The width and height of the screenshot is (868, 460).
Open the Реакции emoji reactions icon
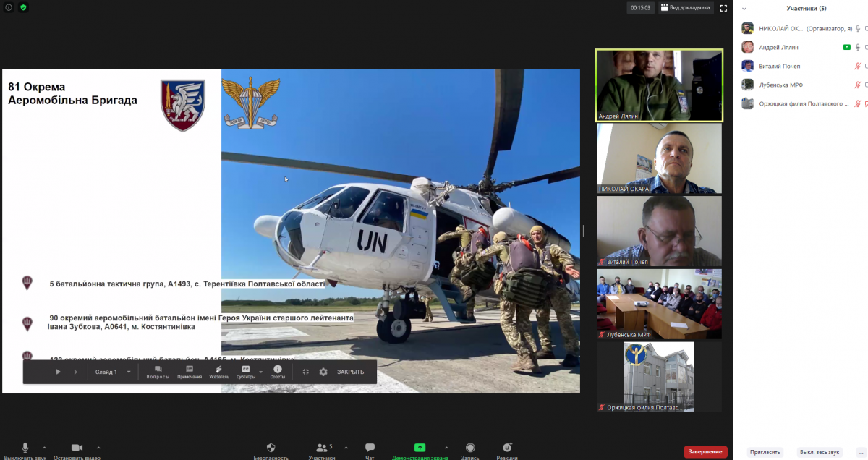coord(507,448)
